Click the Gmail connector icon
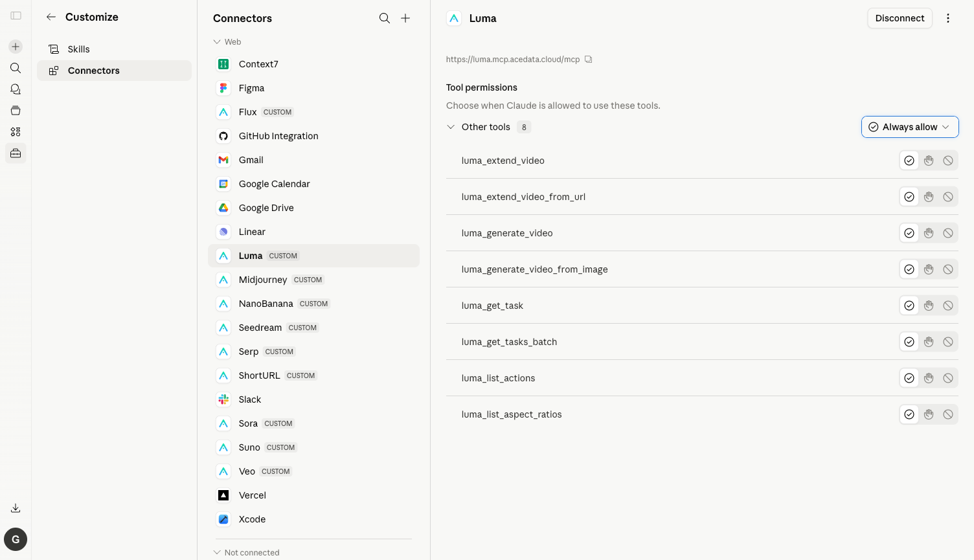The image size is (974, 560). click(x=223, y=160)
